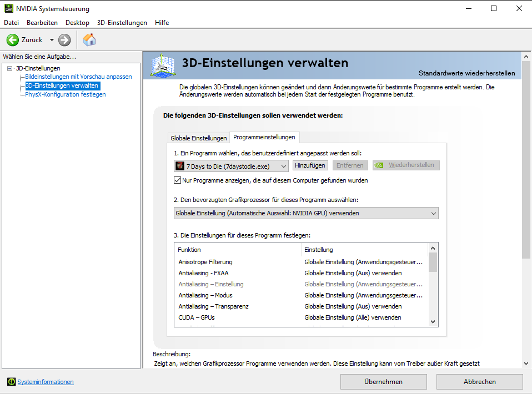Open the bevorzugten Grafikprozessor dropdown
Image resolution: width=532 pixels, height=394 pixels.
(x=306, y=213)
